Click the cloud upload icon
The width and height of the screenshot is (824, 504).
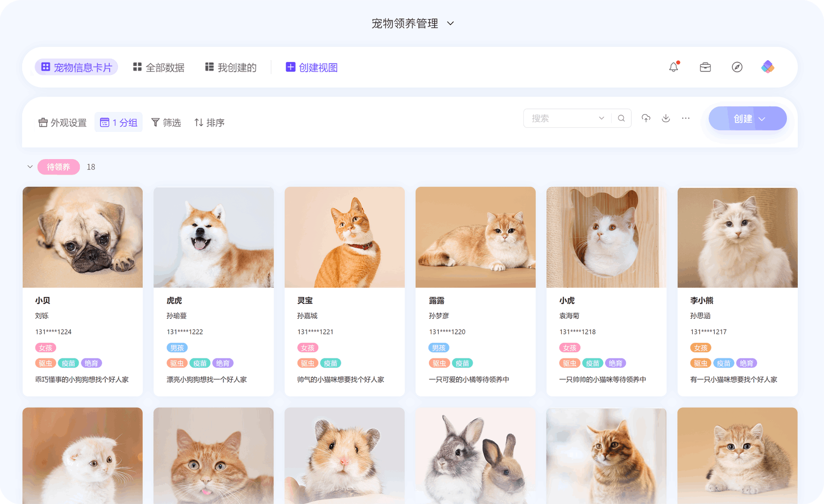646,118
